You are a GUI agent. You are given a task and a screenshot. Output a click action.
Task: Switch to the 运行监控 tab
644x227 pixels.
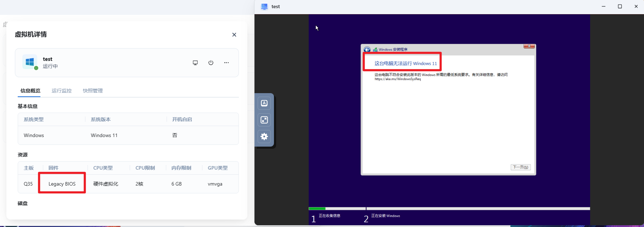click(62, 91)
